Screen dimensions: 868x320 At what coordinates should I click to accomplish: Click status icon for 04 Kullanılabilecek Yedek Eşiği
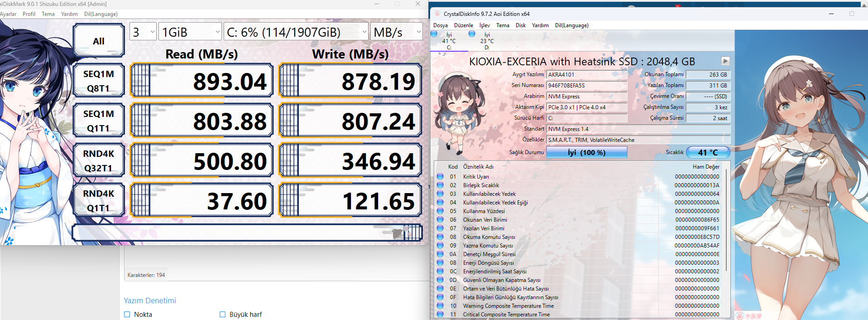click(440, 202)
